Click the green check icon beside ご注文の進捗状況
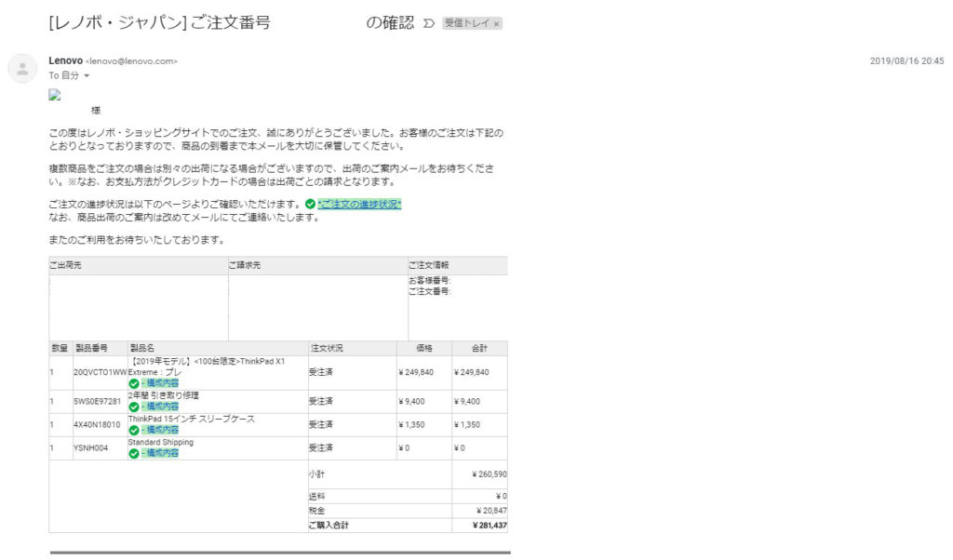 click(x=311, y=204)
